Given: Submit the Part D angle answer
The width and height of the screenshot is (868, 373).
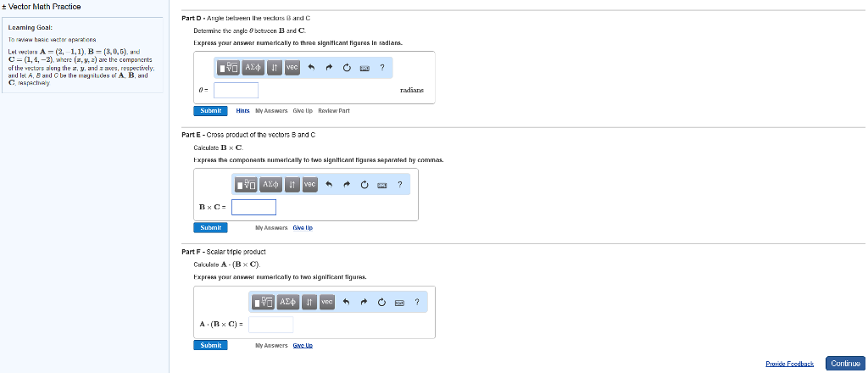Looking at the screenshot, I should click(x=211, y=111).
